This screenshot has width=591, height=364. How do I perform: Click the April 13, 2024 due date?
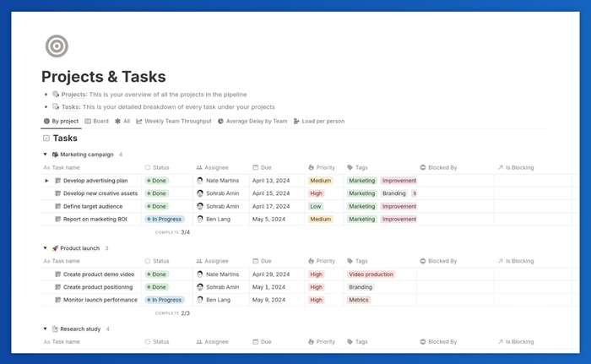271,181
